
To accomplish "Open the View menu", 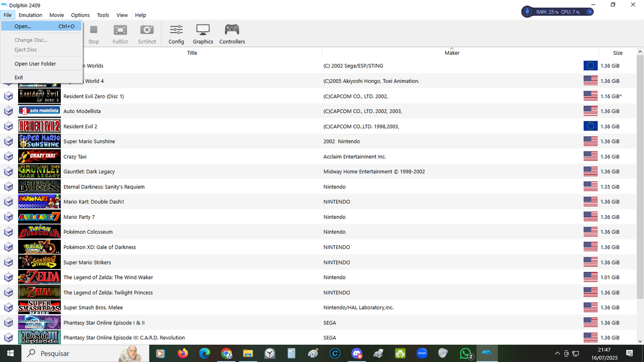I will [122, 15].
